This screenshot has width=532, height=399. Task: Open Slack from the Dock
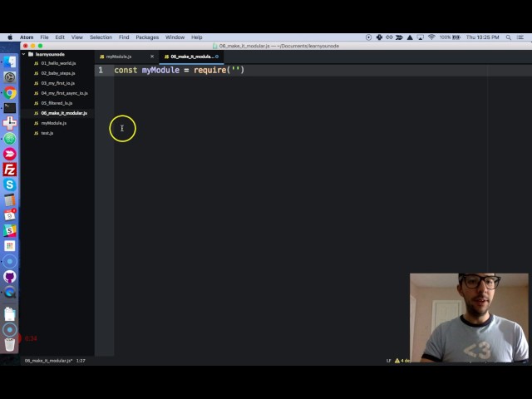(x=9, y=231)
